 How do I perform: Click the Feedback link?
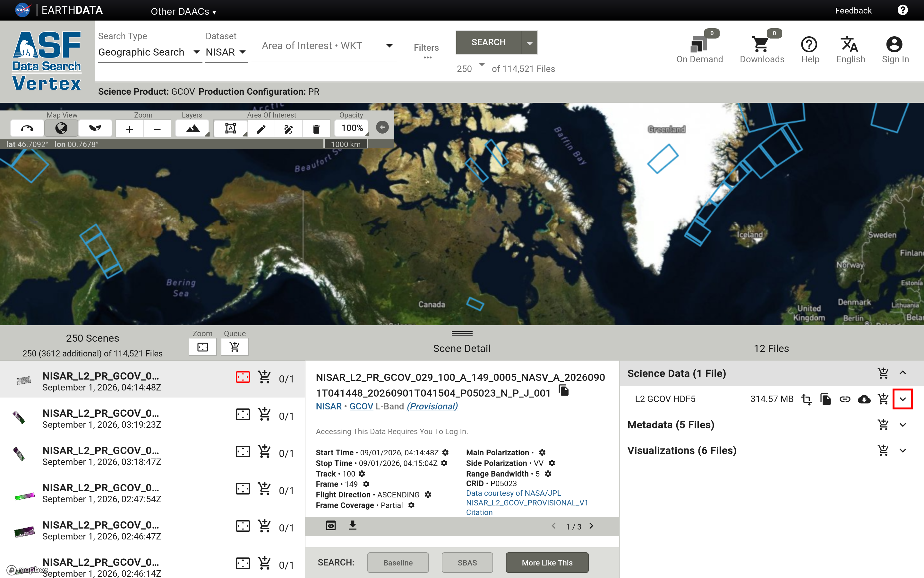tap(853, 10)
